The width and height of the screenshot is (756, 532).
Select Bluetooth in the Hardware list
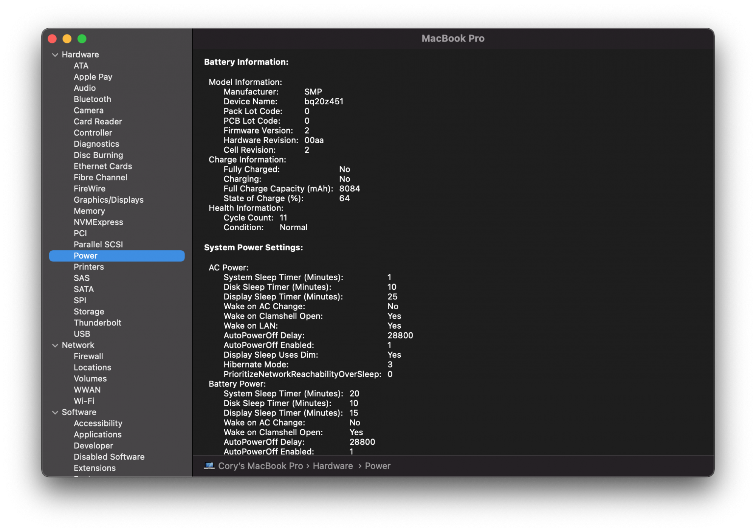coord(92,99)
